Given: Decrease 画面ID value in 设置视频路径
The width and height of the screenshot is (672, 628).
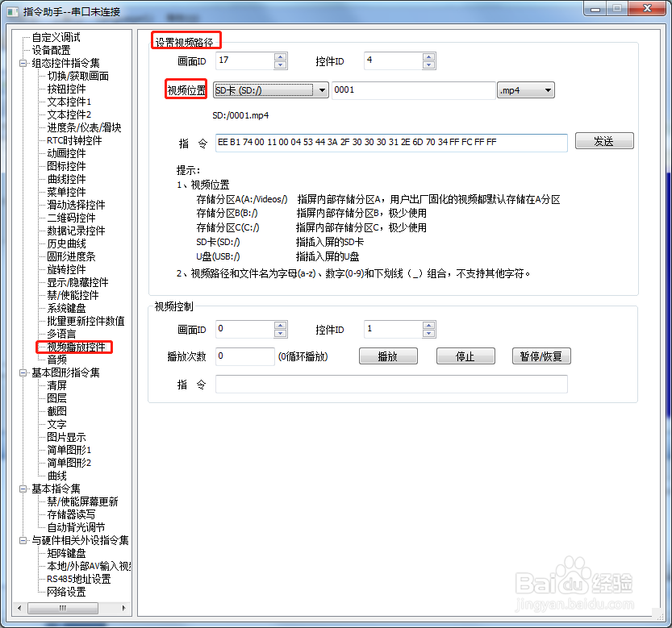Looking at the screenshot, I should point(280,65).
